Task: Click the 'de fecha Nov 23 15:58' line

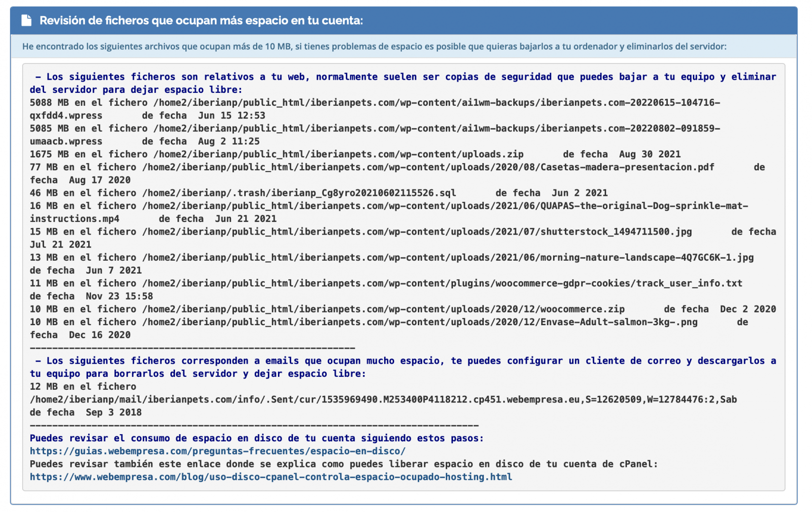Action: pyautogui.click(x=92, y=296)
